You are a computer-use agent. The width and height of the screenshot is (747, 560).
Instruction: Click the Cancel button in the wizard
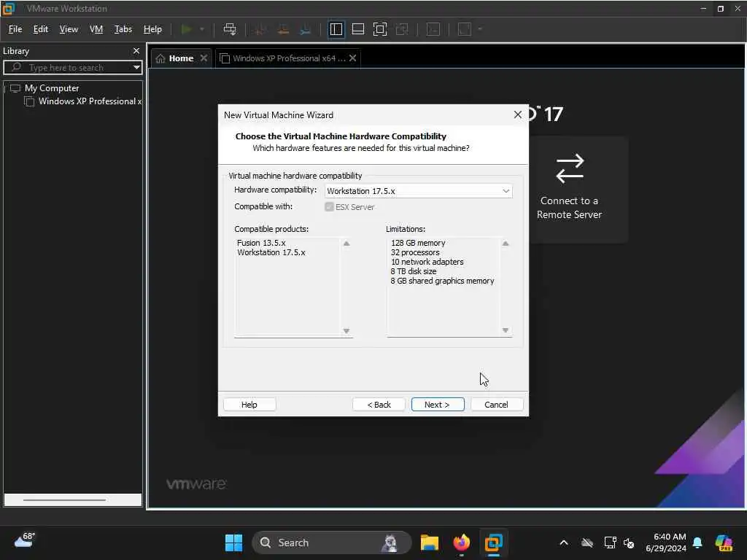[x=496, y=404]
